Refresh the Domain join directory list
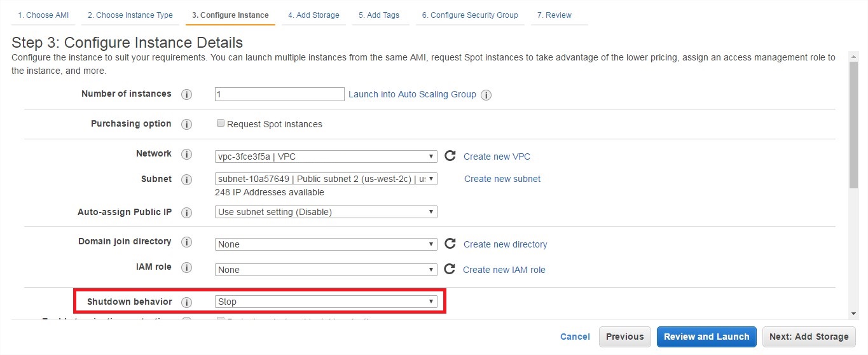Viewport: 868px width, 355px height. tap(450, 244)
